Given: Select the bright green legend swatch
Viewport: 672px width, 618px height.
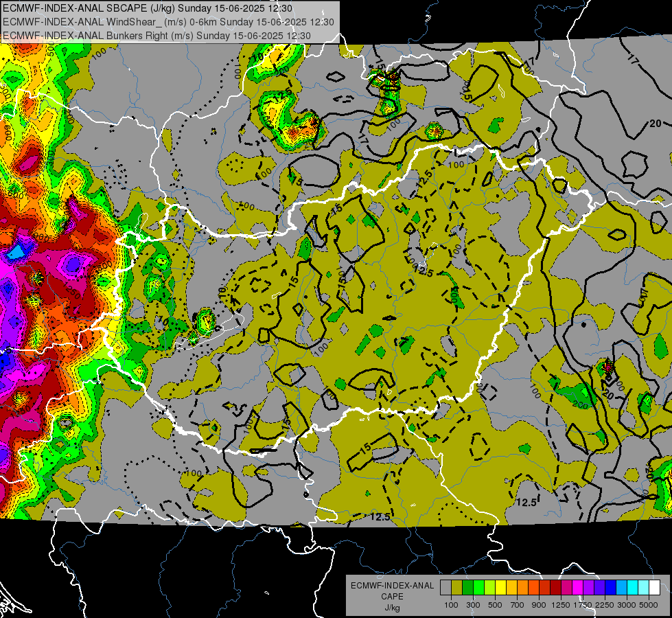Looking at the screenshot, I should [x=478, y=588].
